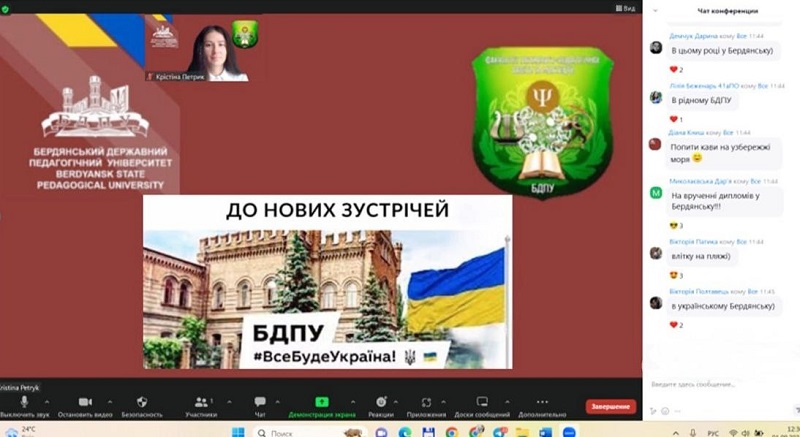Click sunglasses emoji reaction under Миколаєвська message

(x=676, y=225)
